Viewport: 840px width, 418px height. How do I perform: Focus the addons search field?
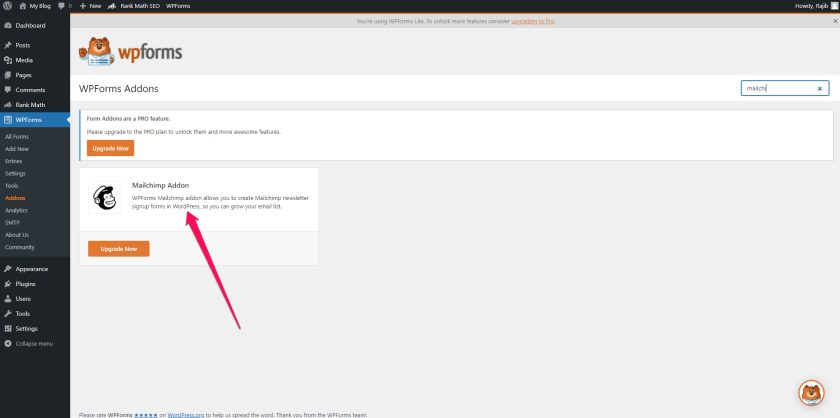pos(785,88)
